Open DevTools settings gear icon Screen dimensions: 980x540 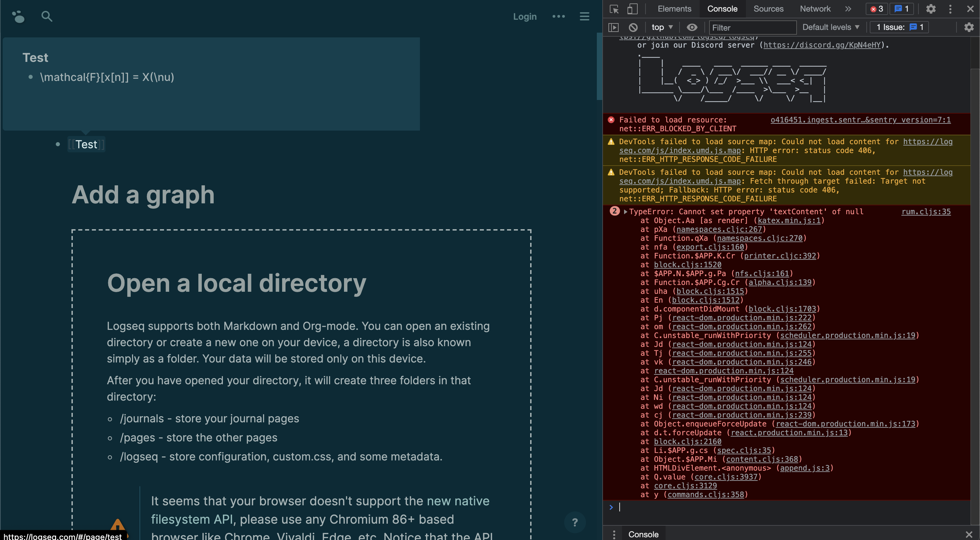tap(931, 9)
